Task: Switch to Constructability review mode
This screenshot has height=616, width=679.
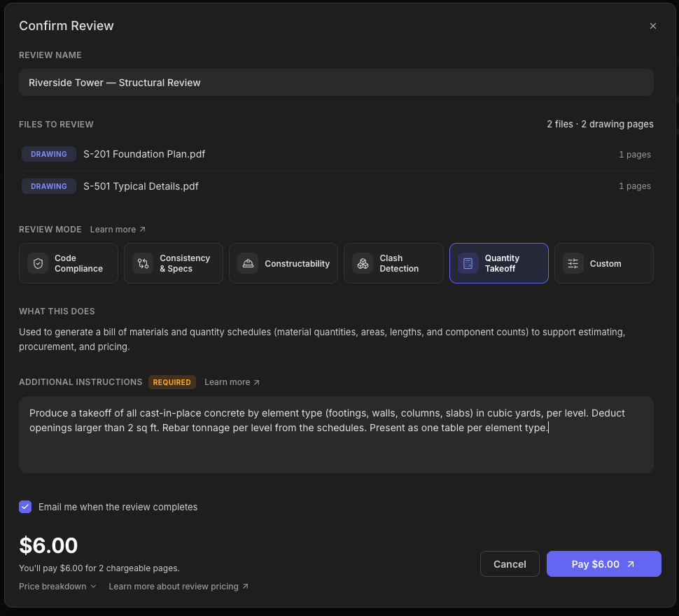Action: [283, 263]
